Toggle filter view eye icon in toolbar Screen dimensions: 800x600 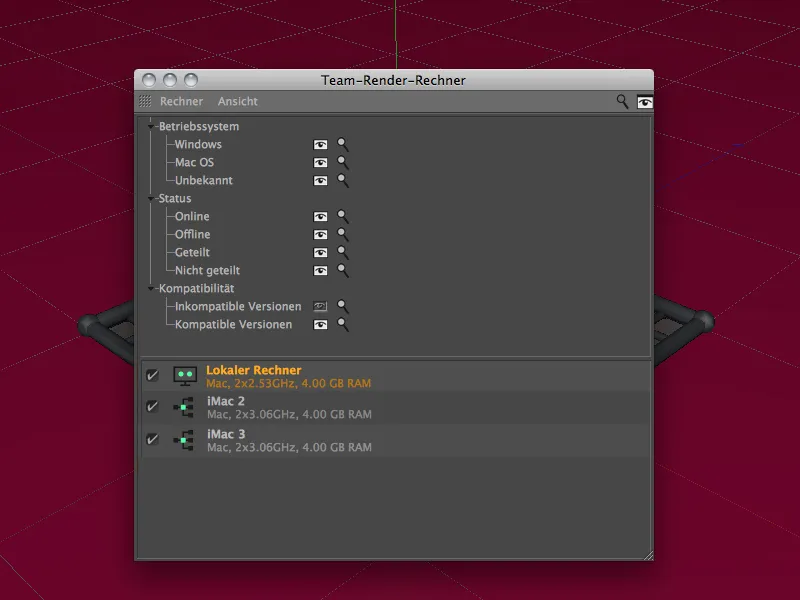pos(644,102)
